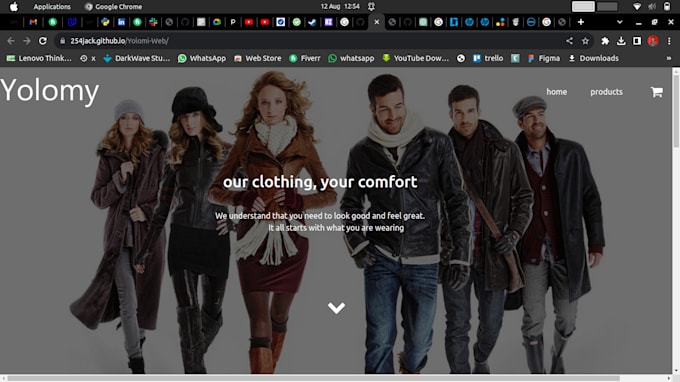Click the Yolomy site logo
The height and width of the screenshot is (382, 680).
(x=49, y=91)
